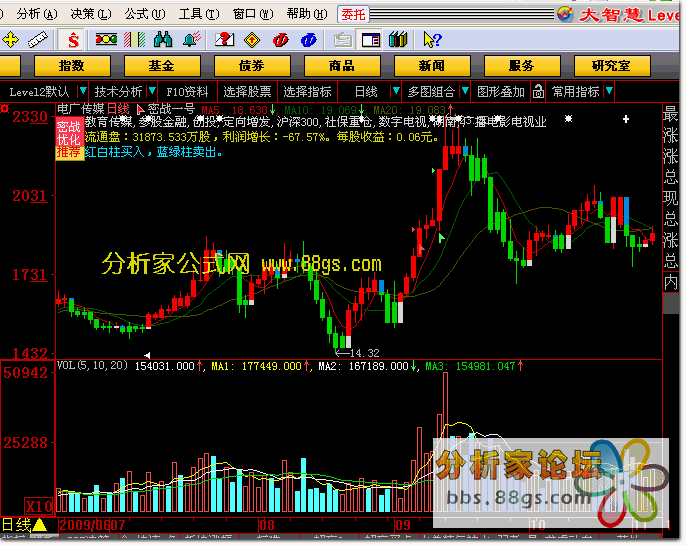Viewport: 686px width, 545px height.
Task: Click the yellow triangle beside bottom 日线
Action: tap(40, 524)
